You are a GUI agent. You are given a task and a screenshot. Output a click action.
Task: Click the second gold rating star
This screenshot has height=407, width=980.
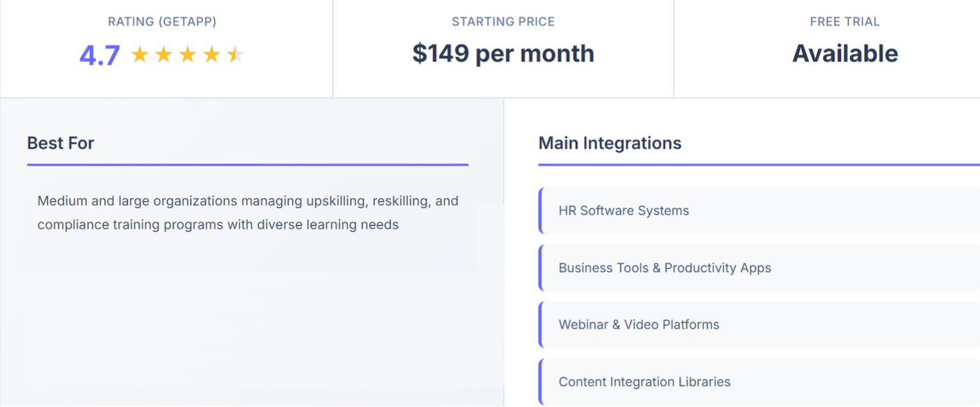pos(164,55)
